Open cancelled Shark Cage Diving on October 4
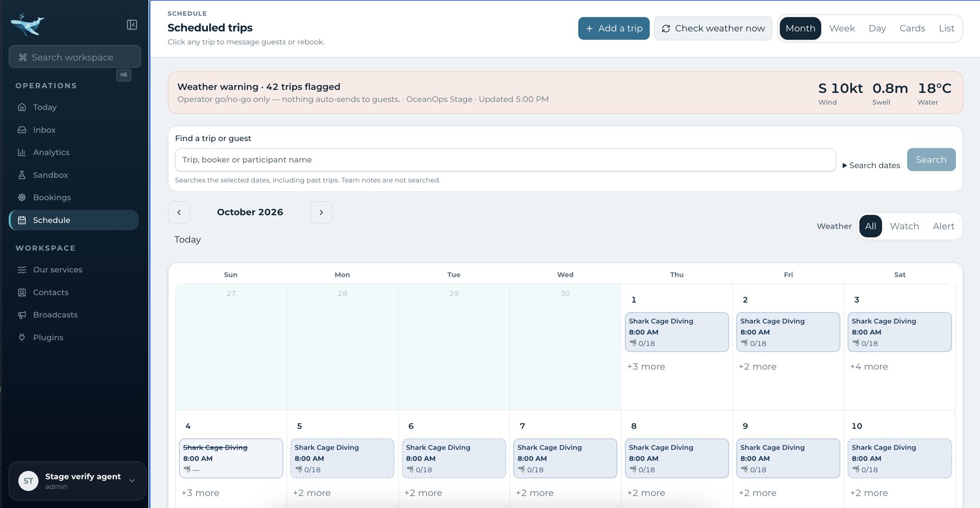Viewport: 980px width, 508px height. [231, 459]
